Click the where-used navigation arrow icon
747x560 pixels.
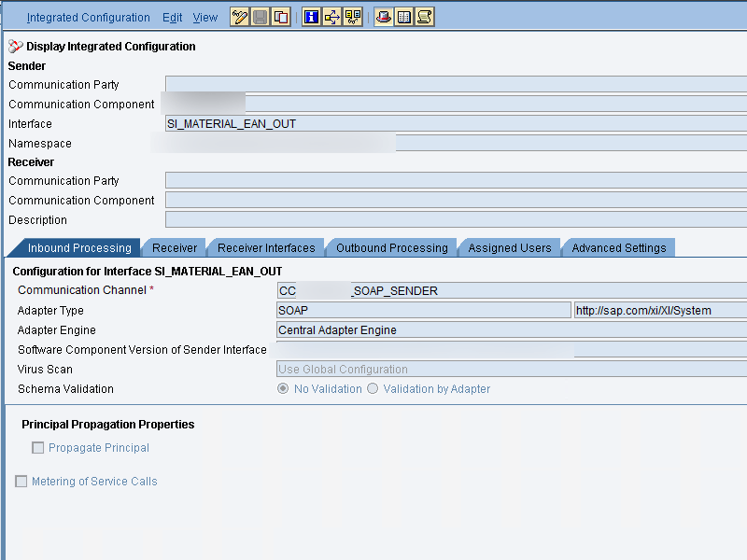tap(332, 16)
